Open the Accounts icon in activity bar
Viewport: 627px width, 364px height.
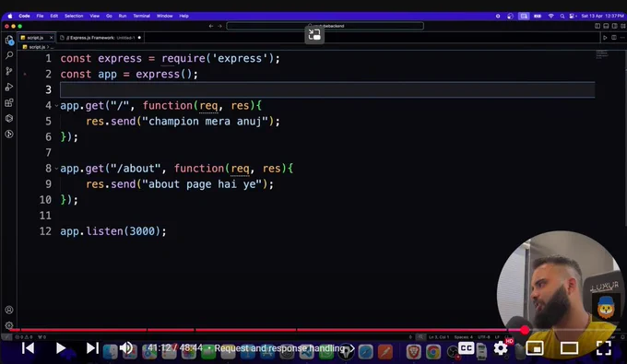[9, 310]
